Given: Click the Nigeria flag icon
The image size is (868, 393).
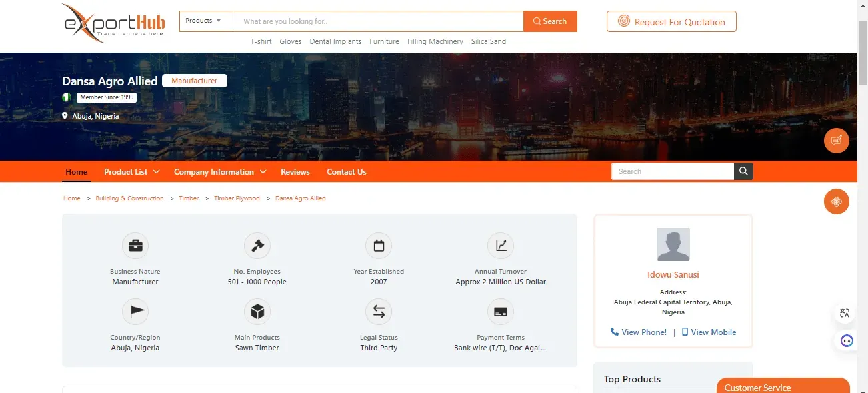Looking at the screenshot, I should coord(67,97).
